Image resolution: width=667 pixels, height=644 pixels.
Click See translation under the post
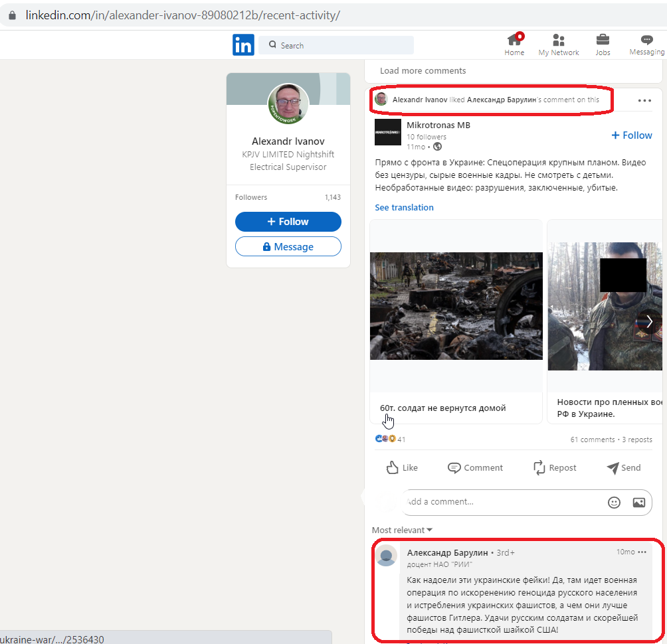point(404,207)
